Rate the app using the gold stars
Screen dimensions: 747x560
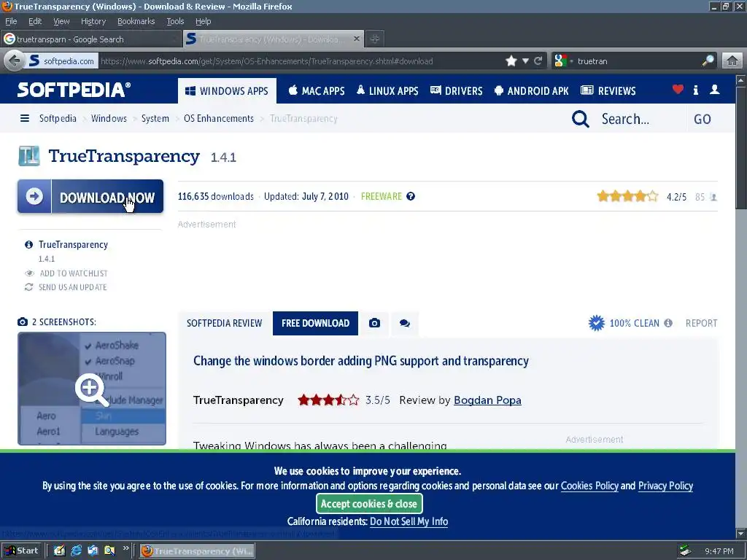(627, 196)
